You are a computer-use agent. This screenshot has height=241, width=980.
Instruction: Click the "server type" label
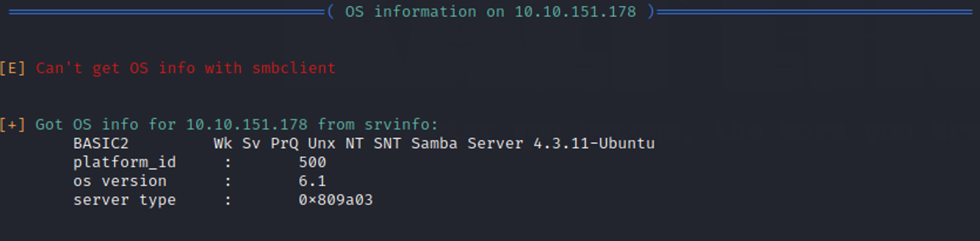pos(124,200)
